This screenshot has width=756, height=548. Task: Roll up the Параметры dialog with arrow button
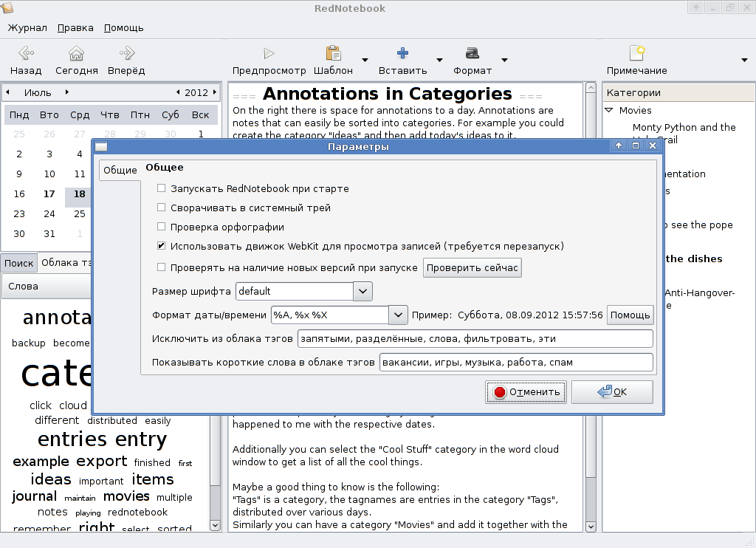tap(619, 145)
